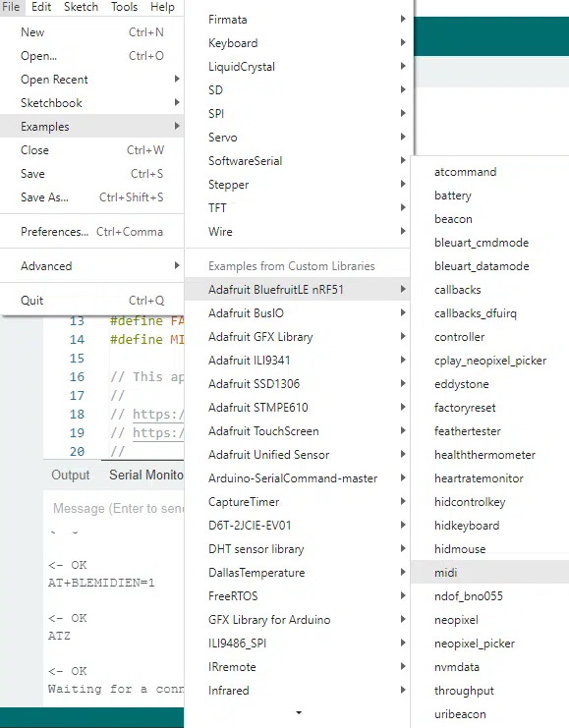The width and height of the screenshot is (569, 728).
Task: Open DallasTemperature examples
Action: coord(297,573)
